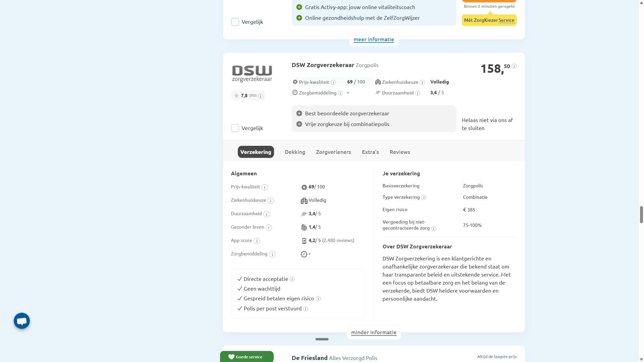Click scroll down arrow of scrollbar
The height and width of the screenshot is (362, 644).
(x=641, y=359)
